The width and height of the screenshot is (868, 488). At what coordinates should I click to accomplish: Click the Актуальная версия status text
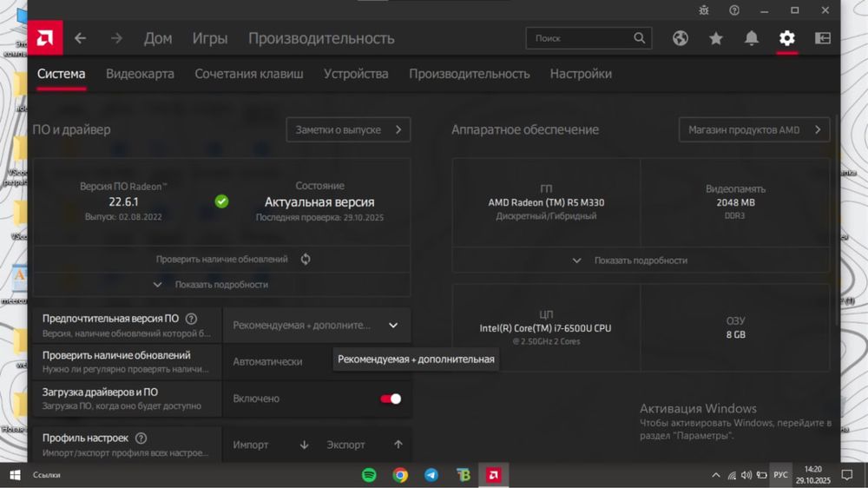[x=319, y=201]
